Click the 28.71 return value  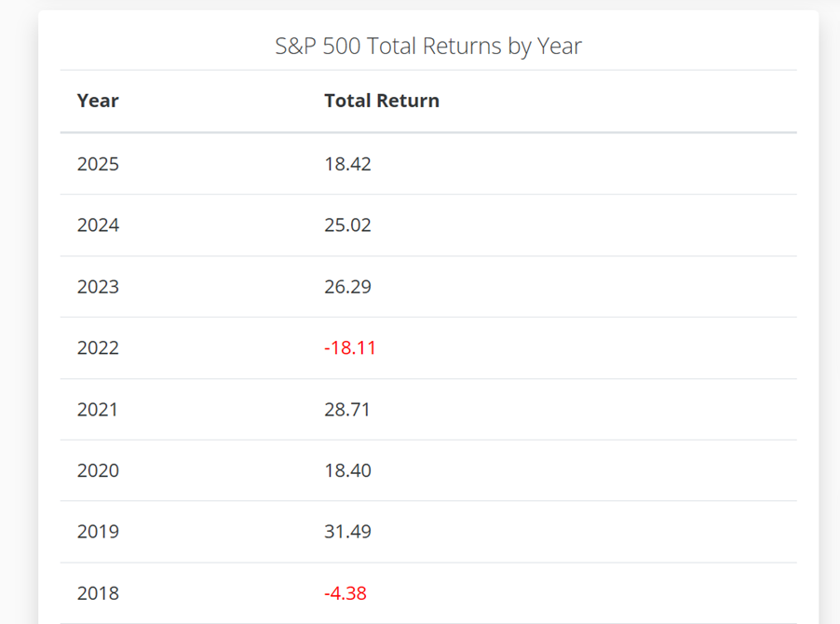(347, 410)
